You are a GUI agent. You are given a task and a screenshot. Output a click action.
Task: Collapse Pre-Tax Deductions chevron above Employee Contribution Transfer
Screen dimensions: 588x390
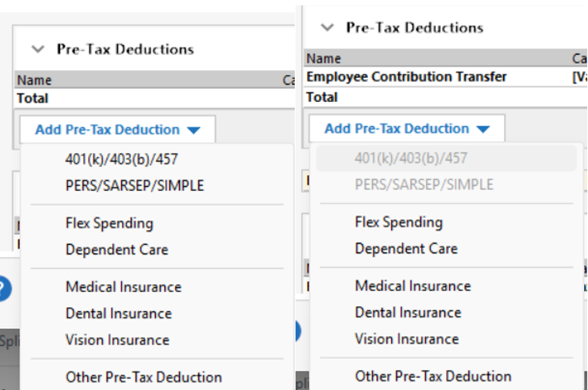click(x=327, y=28)
